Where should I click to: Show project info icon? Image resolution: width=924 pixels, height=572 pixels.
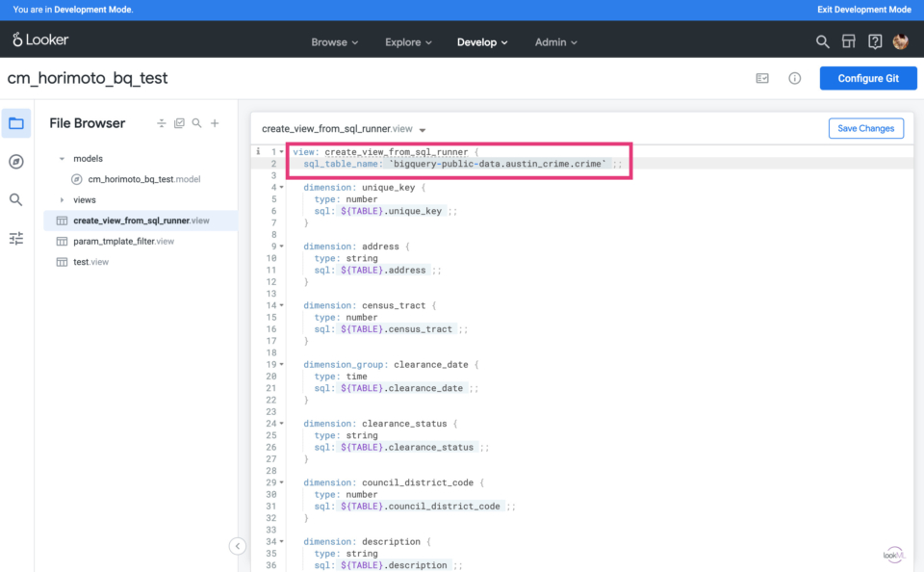pyautogui.click(x=794, y=78)
